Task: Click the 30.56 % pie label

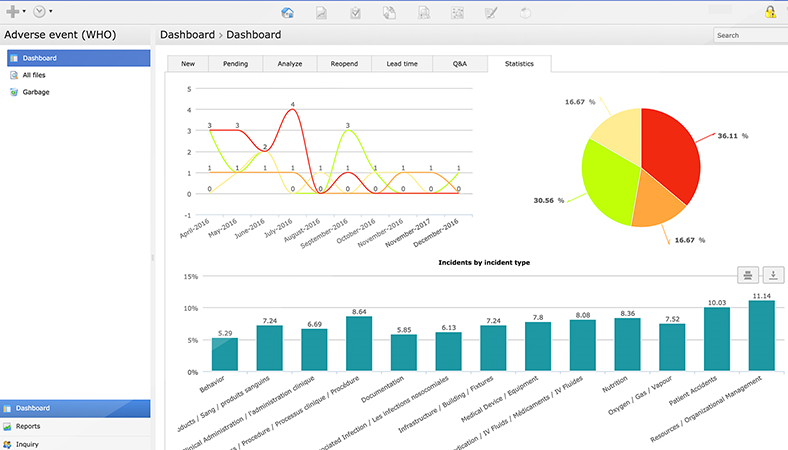Action: tap(549, 200)
